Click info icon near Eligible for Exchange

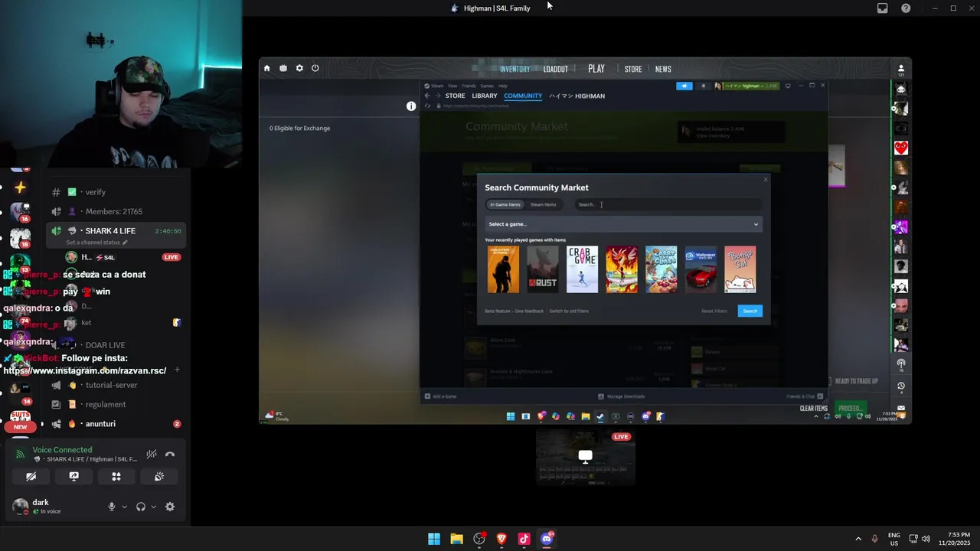coord(411,106)
